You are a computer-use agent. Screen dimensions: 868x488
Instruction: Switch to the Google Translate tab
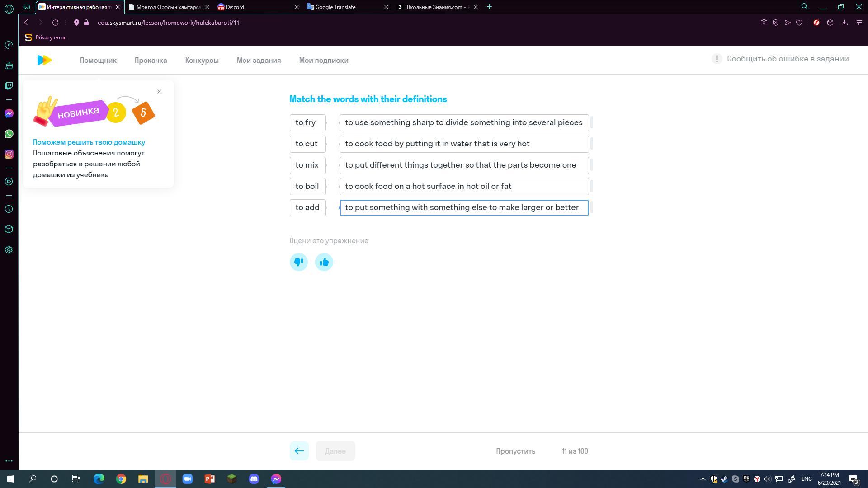pos(335,7)
